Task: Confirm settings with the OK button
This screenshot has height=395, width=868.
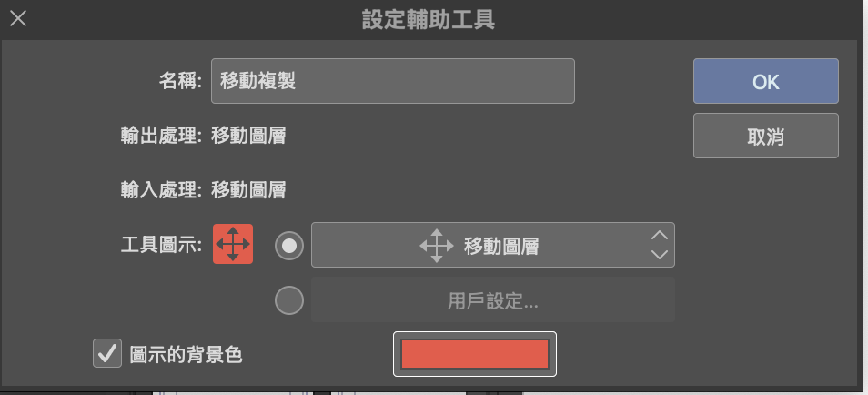Action: (765, 81)
